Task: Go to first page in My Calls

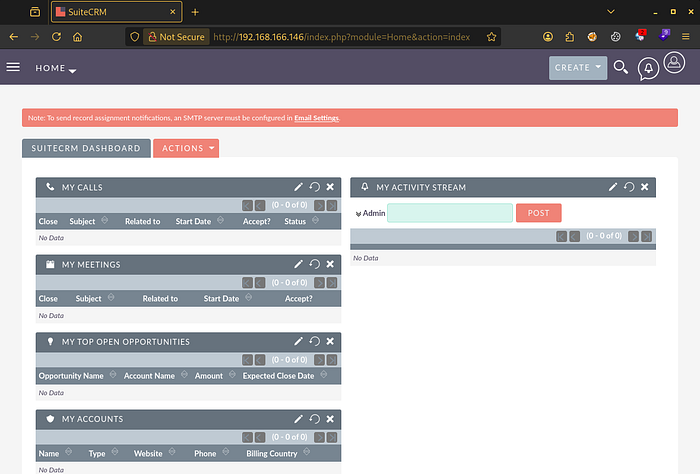Action: 247,205
